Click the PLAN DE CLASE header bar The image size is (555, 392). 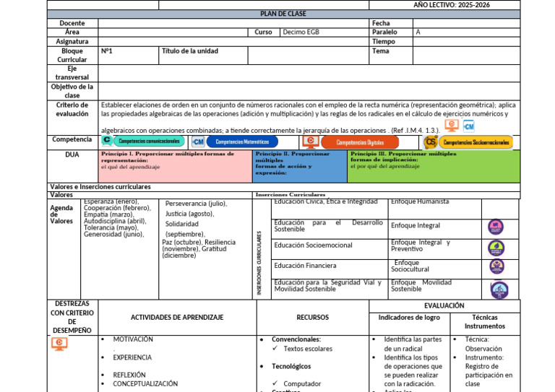[x=283, y=14]
